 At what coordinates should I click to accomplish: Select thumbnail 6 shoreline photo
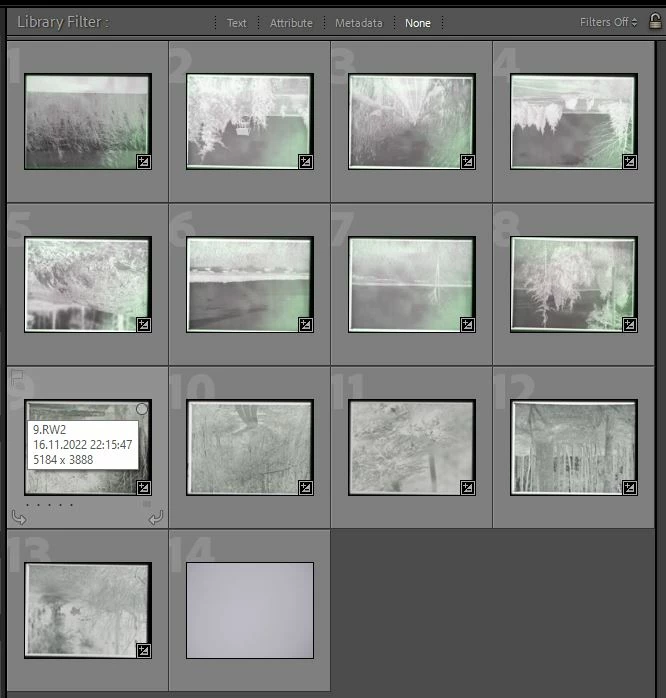250,284
